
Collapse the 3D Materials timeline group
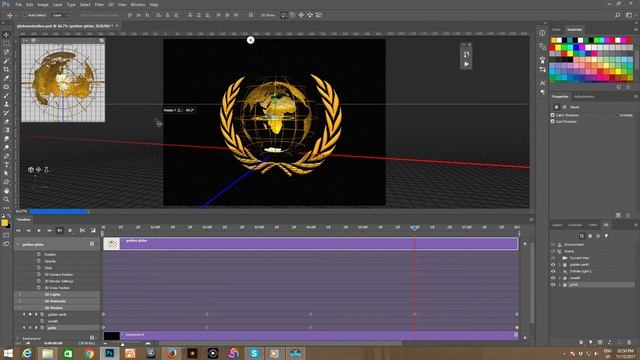click(x=20, y=301)
